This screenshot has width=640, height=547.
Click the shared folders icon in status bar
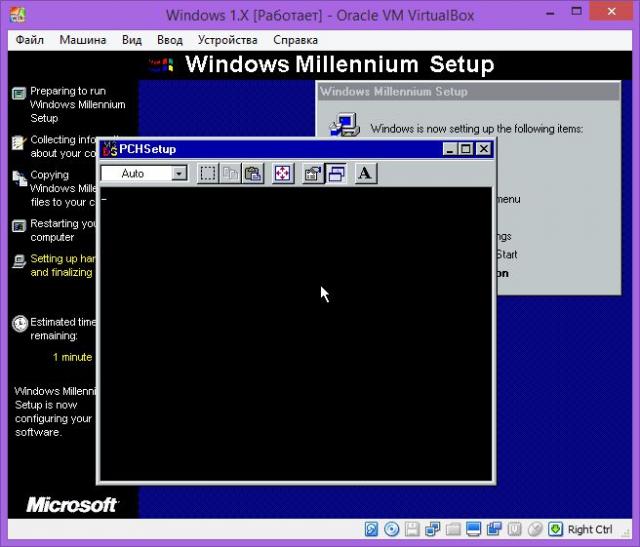(x=453, y=529)
